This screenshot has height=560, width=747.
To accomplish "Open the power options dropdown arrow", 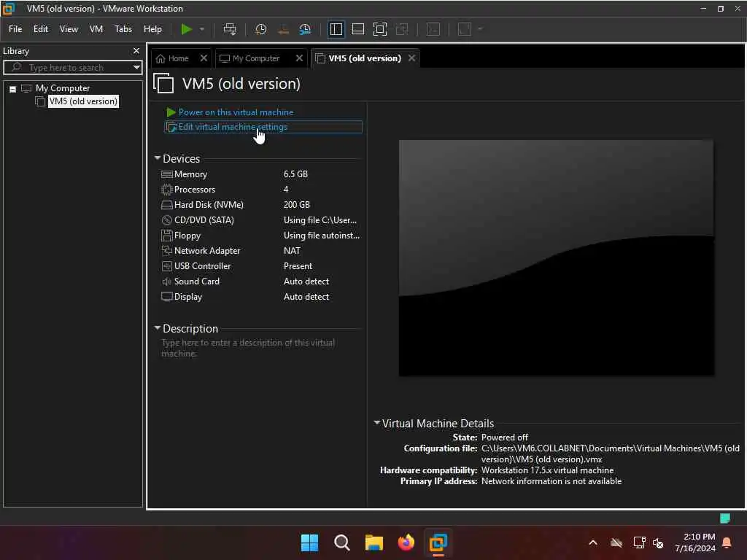I will click(202, 29).
